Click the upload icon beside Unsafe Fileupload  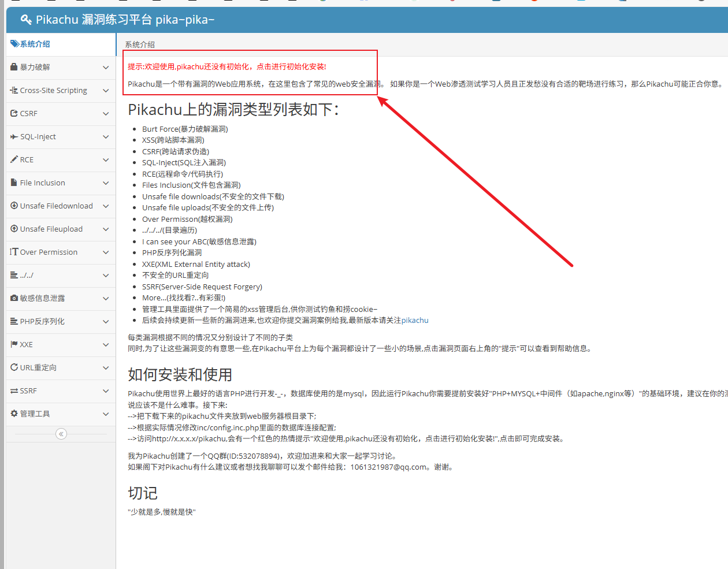(14, 229)
